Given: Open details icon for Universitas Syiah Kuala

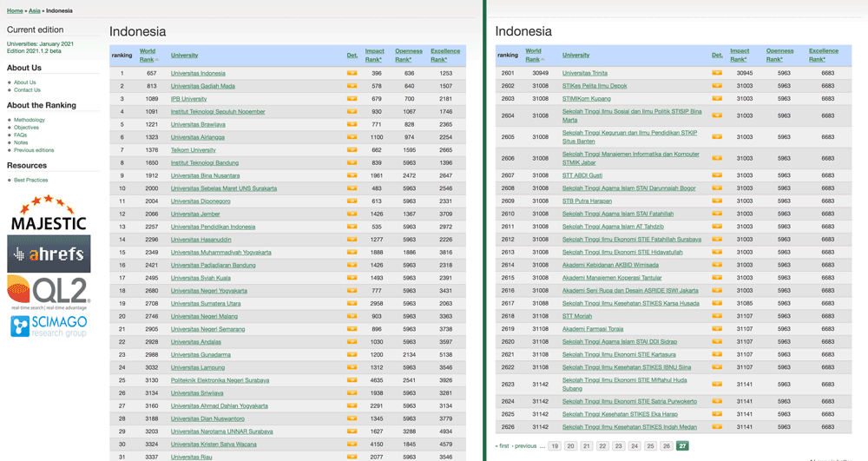Looking at the screenshot, I should (352, 278).
